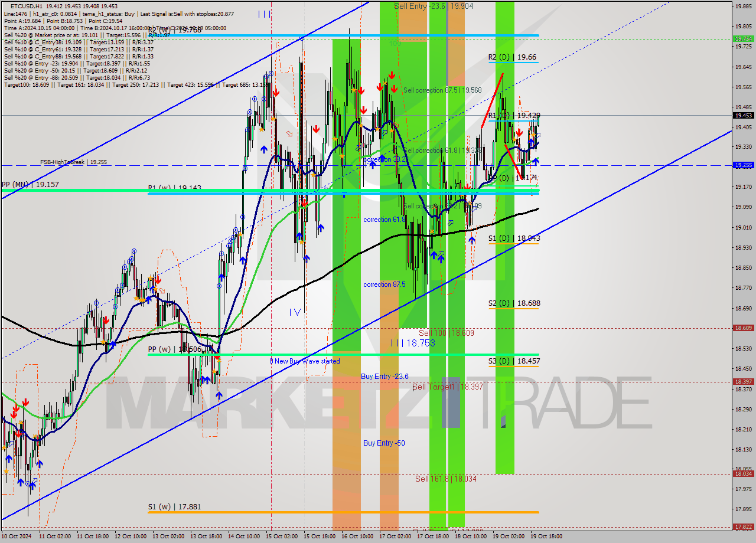Click the '10 Oct 2024' date on time axis
Image resolution: width=756 pixels, height=543 pixels.
pyautogui.click(x=17, y=537)
